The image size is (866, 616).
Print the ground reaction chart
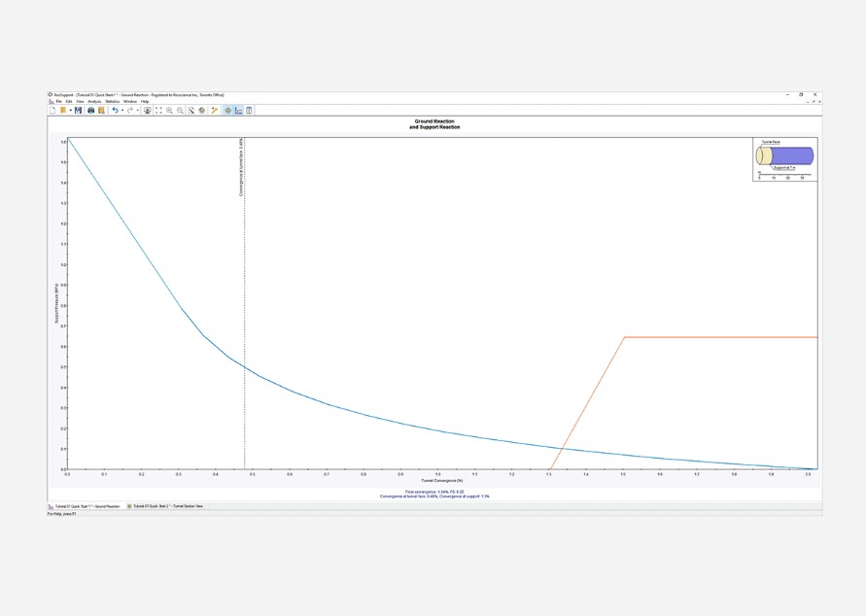coord(91,111)
